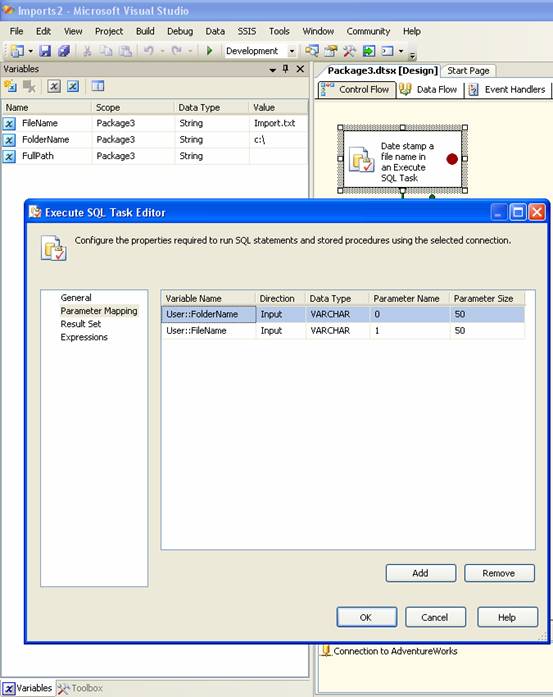Select Parameter Mapping in the task editor list

[99, 311]
